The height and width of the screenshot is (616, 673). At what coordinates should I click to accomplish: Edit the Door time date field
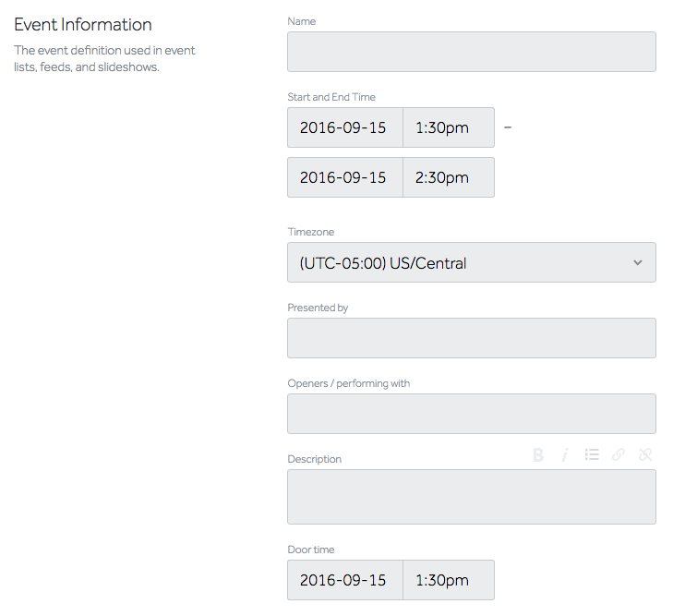coord(345,580)
